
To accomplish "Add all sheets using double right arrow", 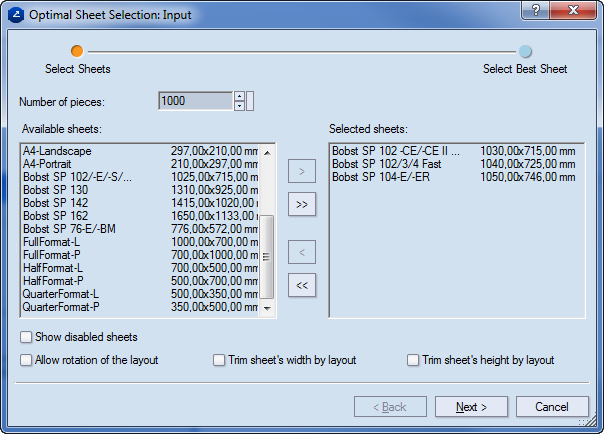I will [301, 204].
